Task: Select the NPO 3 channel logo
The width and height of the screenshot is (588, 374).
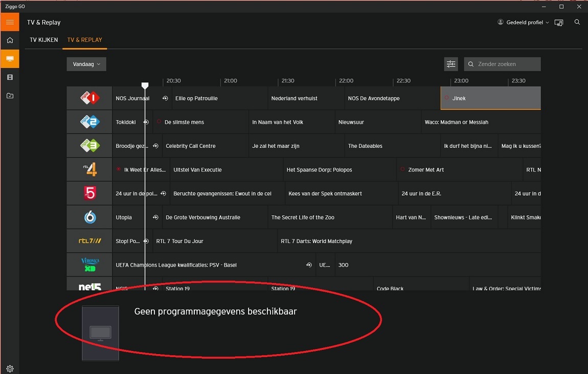Action: click(x=89, y=145)
